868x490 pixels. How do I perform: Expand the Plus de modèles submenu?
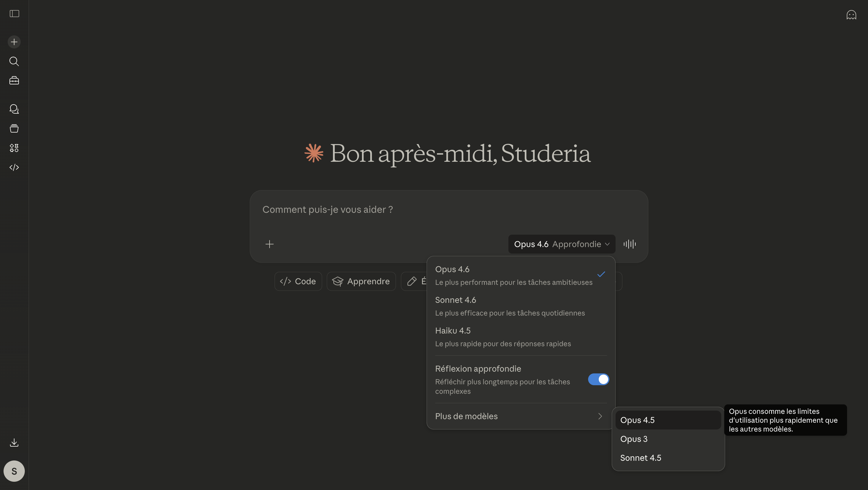tap(519, 416)
